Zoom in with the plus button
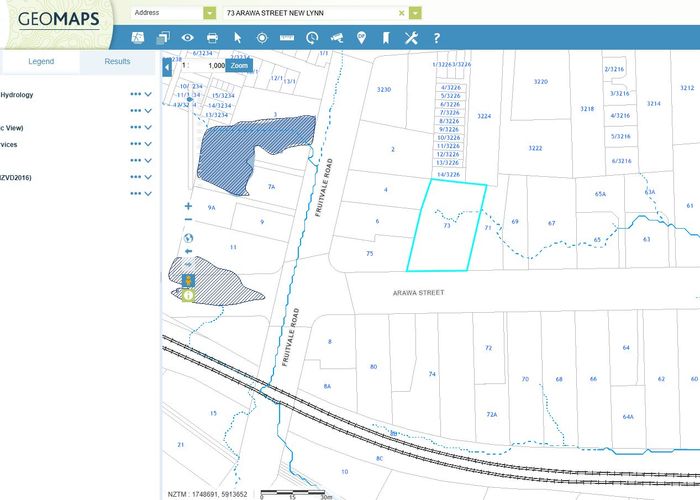 coord(188,206)
